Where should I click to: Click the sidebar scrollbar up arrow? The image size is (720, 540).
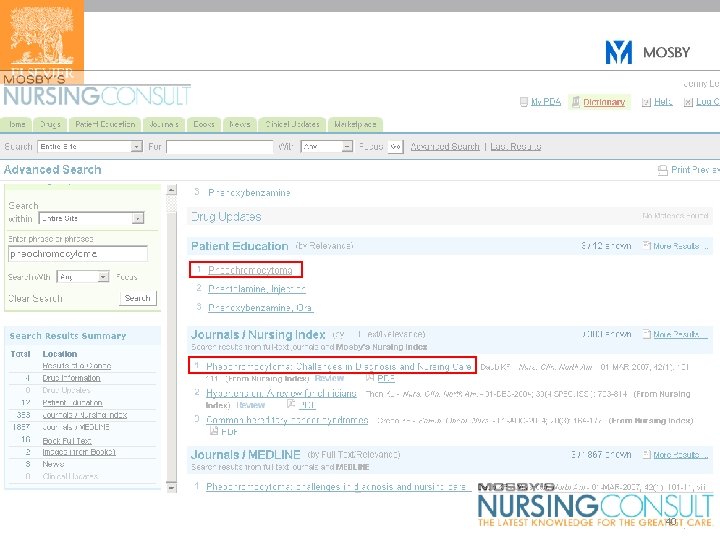[x=172, y=190]
